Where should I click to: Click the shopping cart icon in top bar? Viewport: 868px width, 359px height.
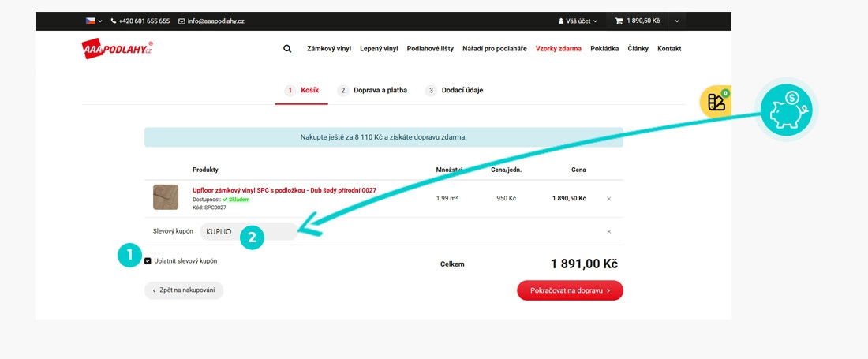pos(619,21)
